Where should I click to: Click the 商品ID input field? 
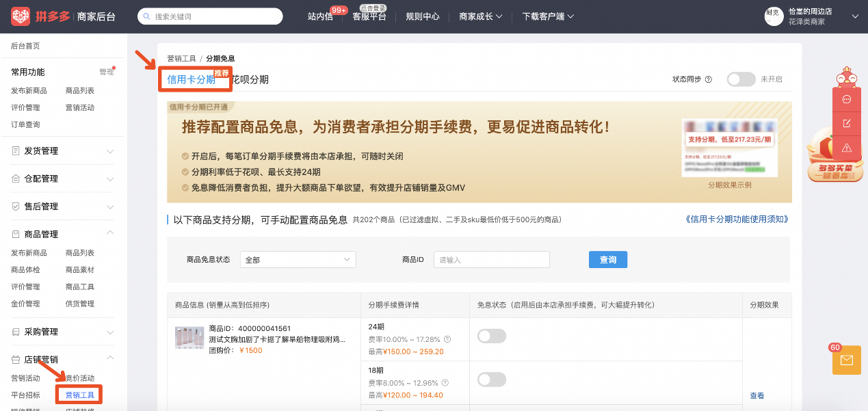492,260
